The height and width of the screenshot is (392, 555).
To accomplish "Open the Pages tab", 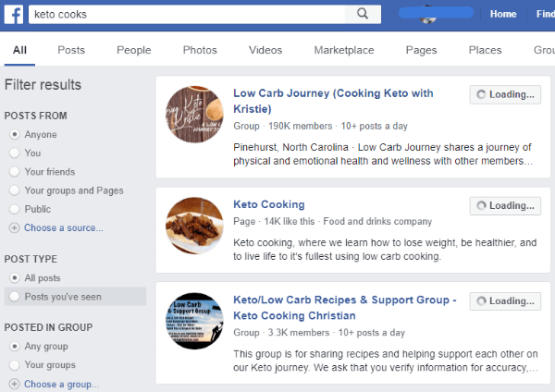I will pos(421,50).
